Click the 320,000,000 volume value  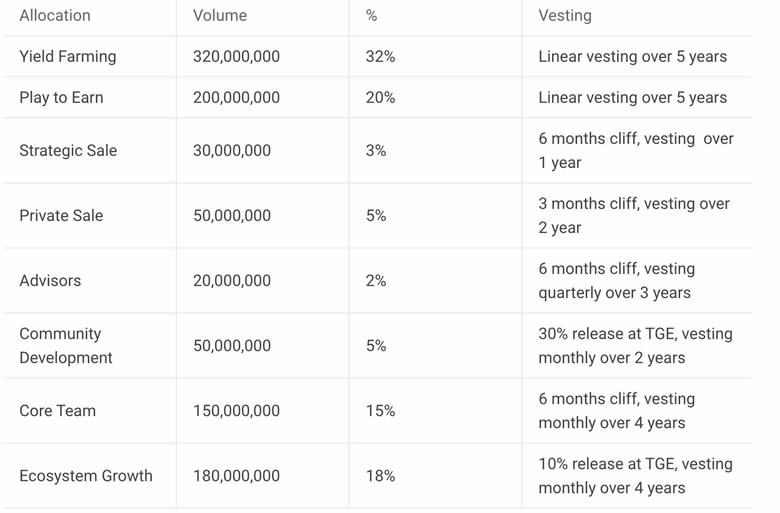tap(236, 57)
